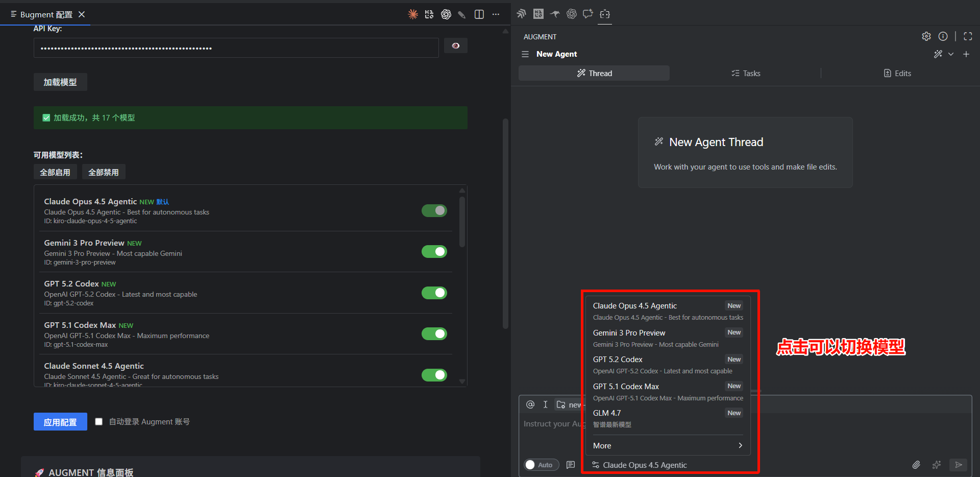This screenshot has width=980, height=477.
Task: Focus the API Key input field
Action: click(236, 48)
